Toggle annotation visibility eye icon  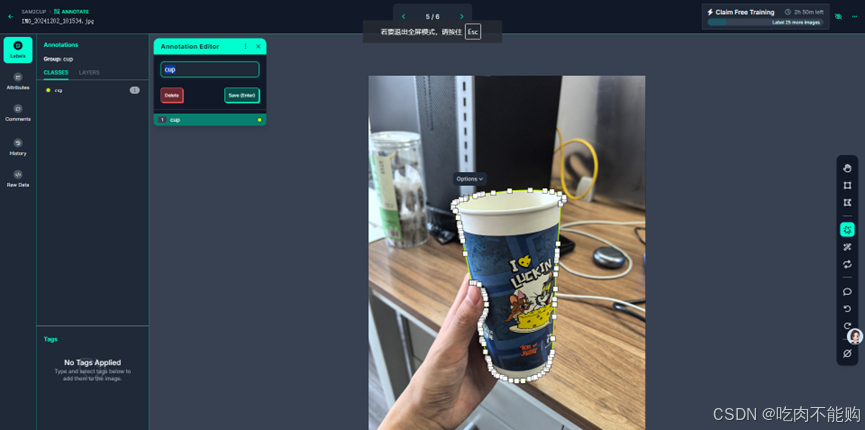pyautogui.click(x=839, y=17)
